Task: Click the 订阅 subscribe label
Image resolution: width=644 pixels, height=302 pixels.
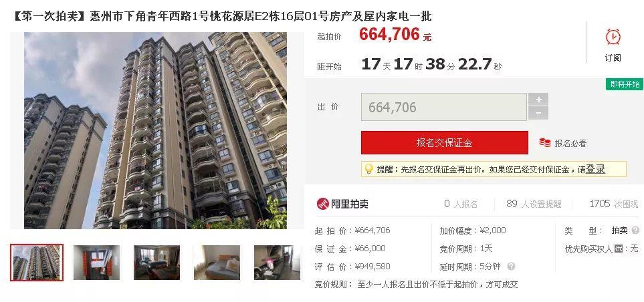Action: click(x=613, y=58)
